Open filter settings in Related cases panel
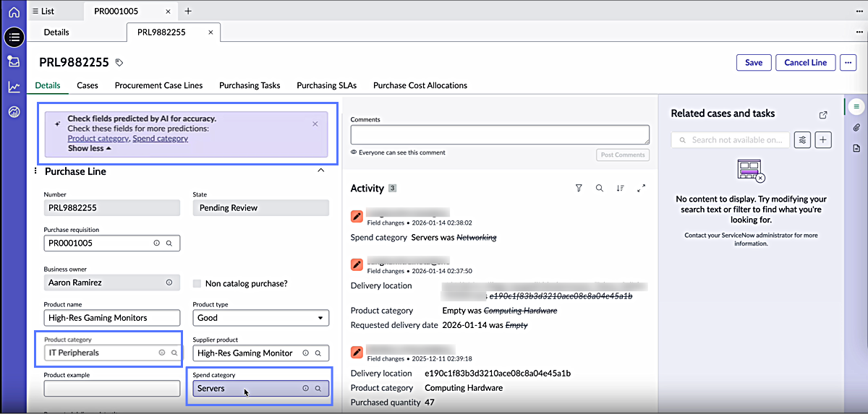The height and width of the screenshot is (414, 868). (802, 139)
